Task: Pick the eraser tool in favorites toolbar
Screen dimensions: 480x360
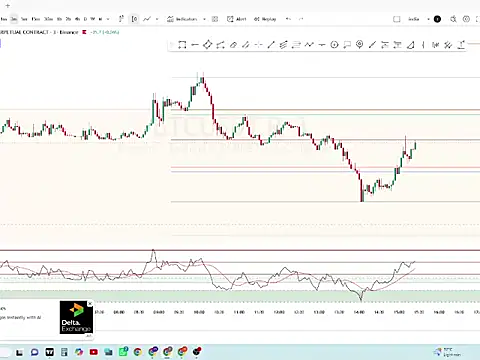Action: click(233, 45)
